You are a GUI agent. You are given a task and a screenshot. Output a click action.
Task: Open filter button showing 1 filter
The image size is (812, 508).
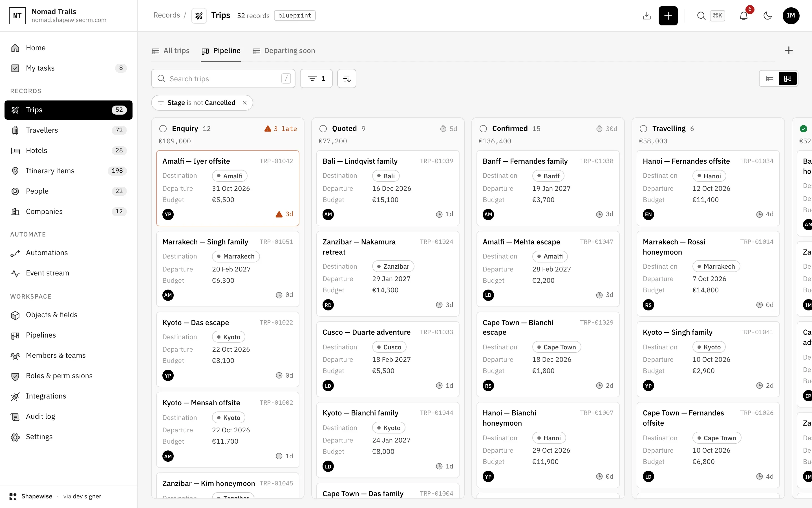click(316, 79)
